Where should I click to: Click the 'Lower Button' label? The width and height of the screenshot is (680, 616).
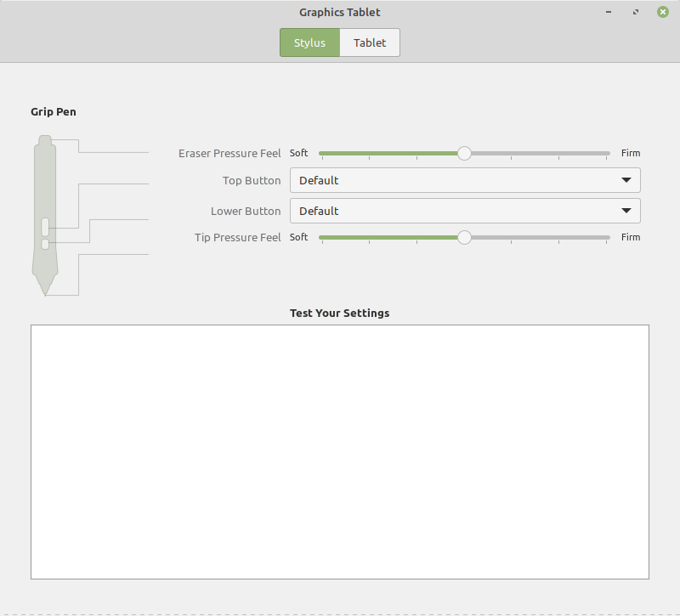(246, 211)
